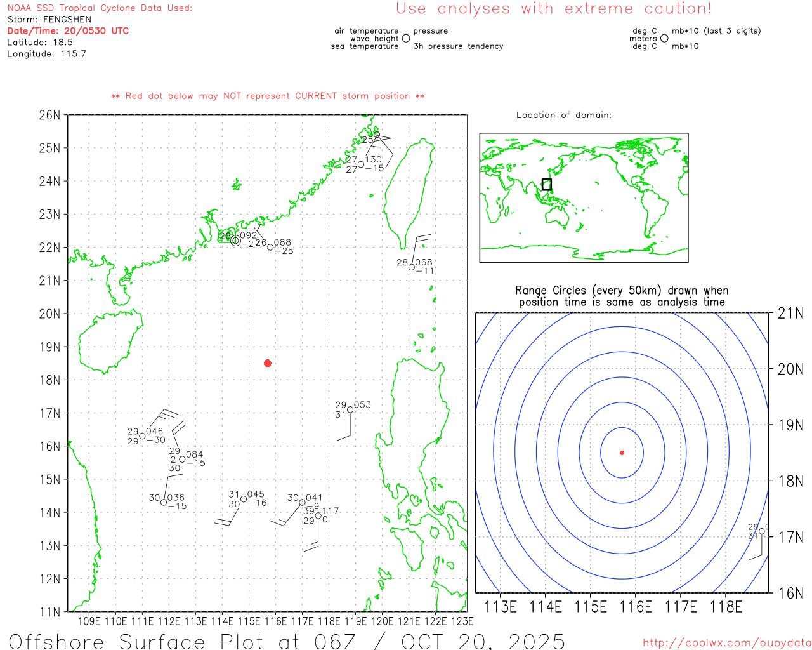
Task: Click the 'air temperature' legend label
Action: pyautogui.click(x=367, y=30)
